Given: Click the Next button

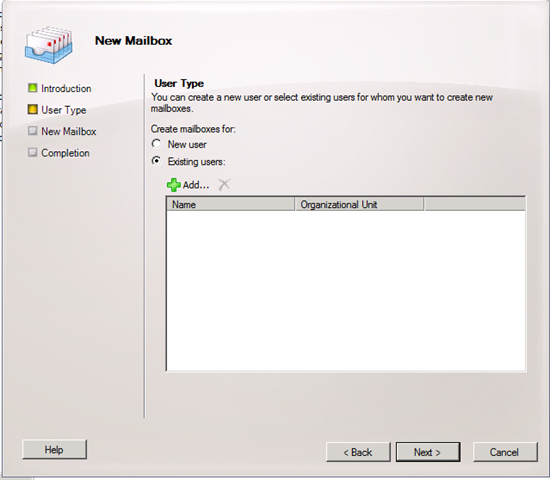Looking at the screenshot, I should [x=428, y=452].
